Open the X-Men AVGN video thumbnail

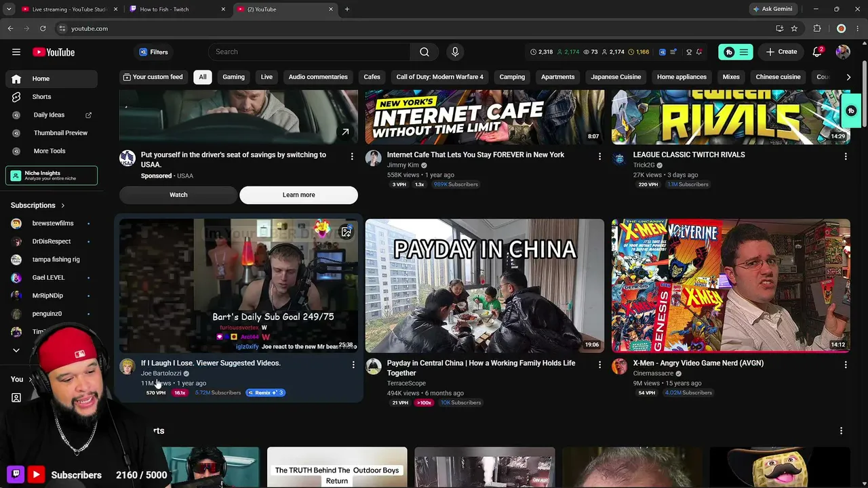pyautogui.click(x=731, y=285)
